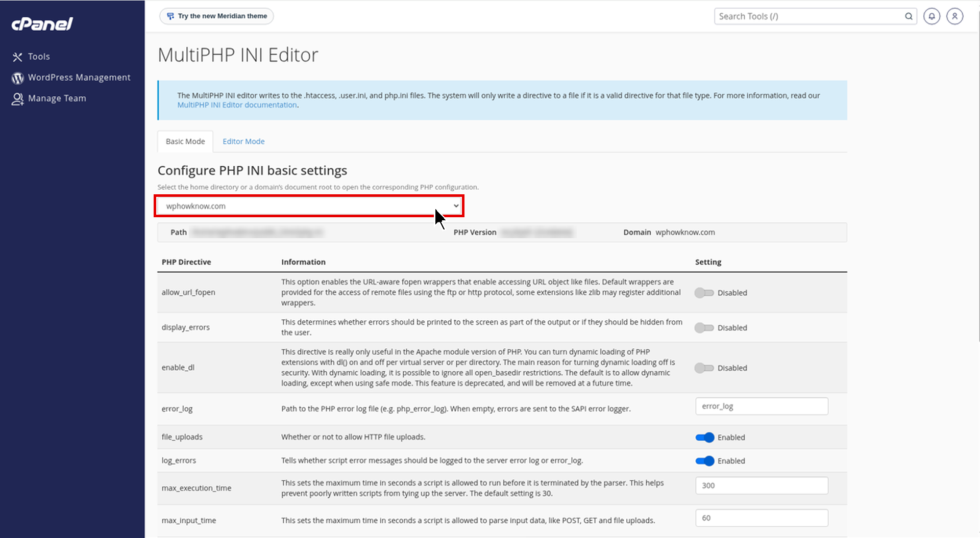Viewport: 980px width, 538px height.
Task: Select the max_execution_time directive name
Action: [197, 488]
